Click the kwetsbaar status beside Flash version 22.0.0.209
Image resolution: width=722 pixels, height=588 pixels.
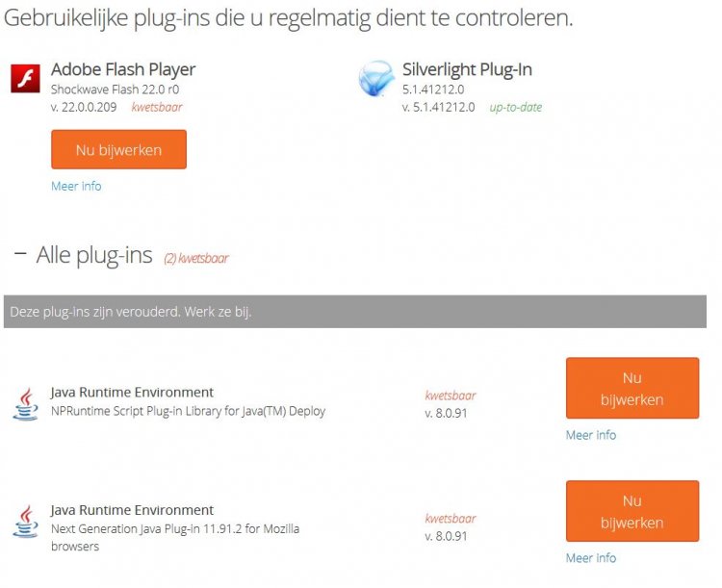click(157, 107)
